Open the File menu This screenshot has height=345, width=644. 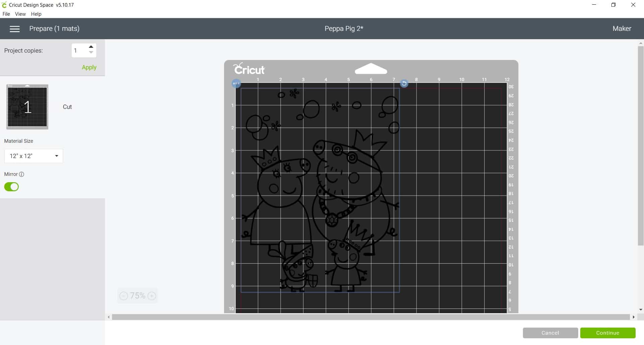pos(6,14)
